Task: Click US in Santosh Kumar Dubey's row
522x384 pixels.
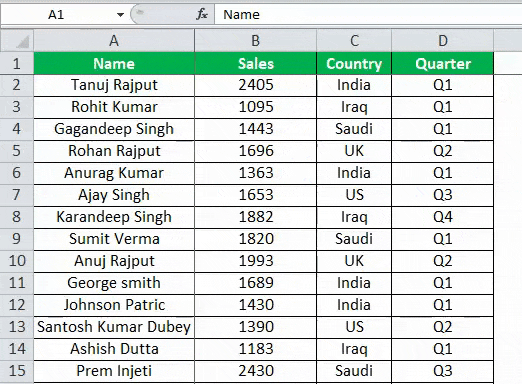Action: 354,327
